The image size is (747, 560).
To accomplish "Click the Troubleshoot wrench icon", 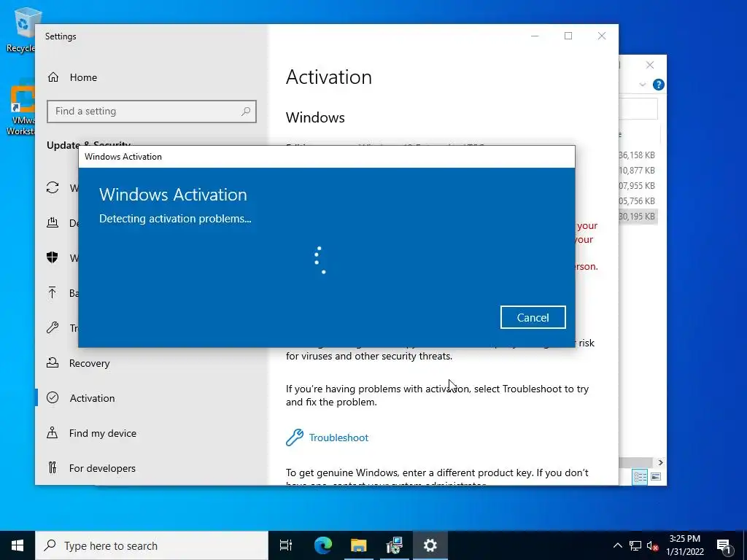I will tap(295, 437).
